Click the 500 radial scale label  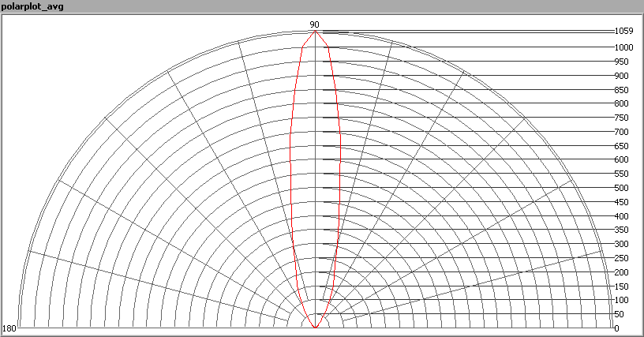point(622,188)
